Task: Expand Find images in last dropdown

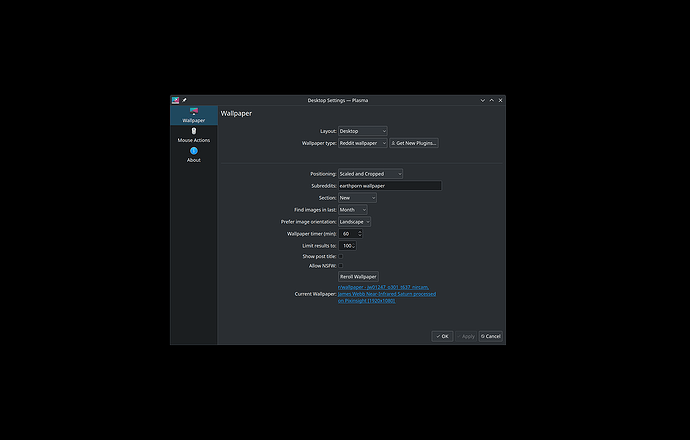Action: coord(352,210)
